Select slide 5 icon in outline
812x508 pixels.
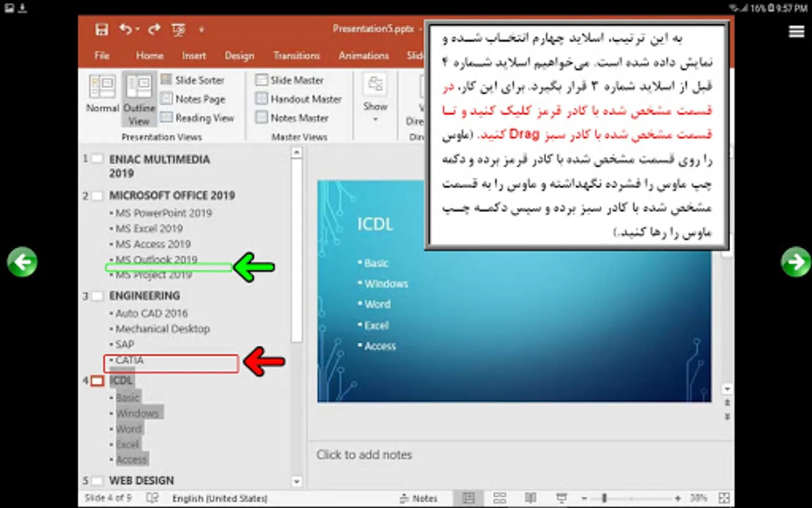point(97,481)
